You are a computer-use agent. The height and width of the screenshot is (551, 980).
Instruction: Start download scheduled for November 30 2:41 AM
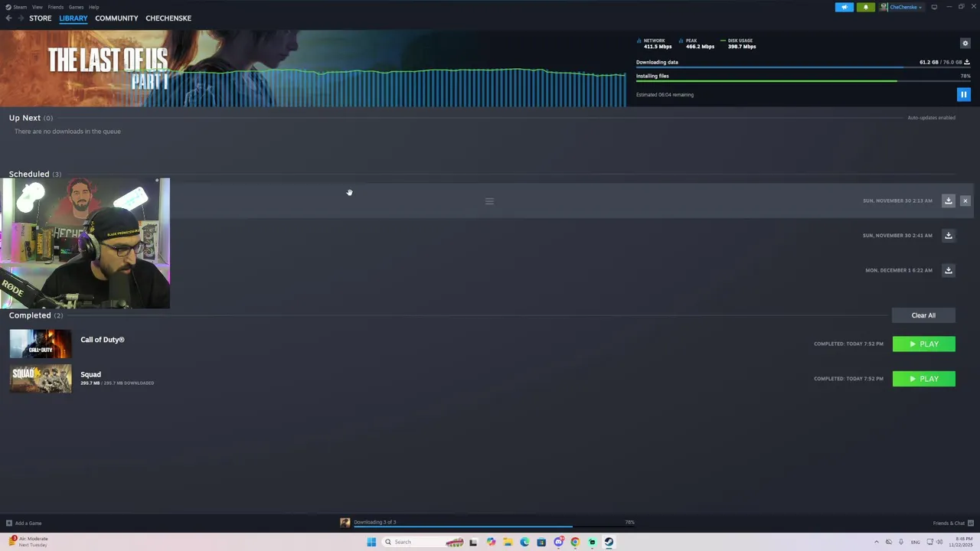(x=949, y=236)
